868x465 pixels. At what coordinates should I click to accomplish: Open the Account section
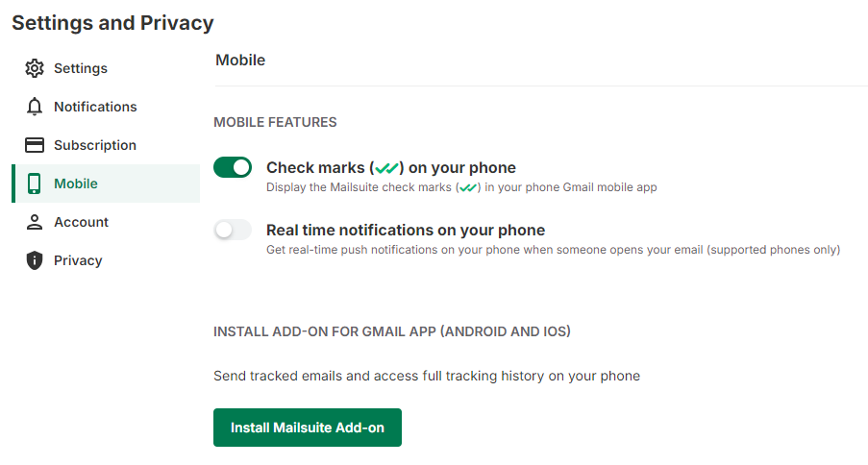pos(81,222)
